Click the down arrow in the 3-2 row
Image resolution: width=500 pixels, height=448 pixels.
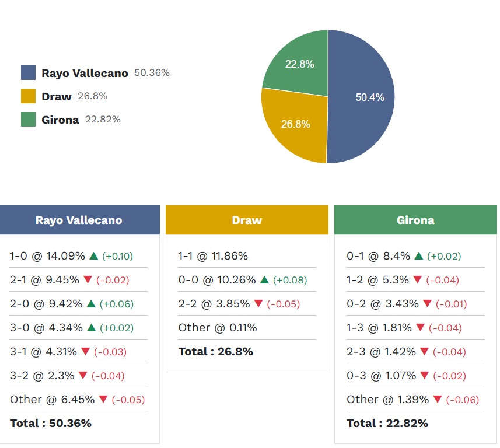tap(83, 375)
